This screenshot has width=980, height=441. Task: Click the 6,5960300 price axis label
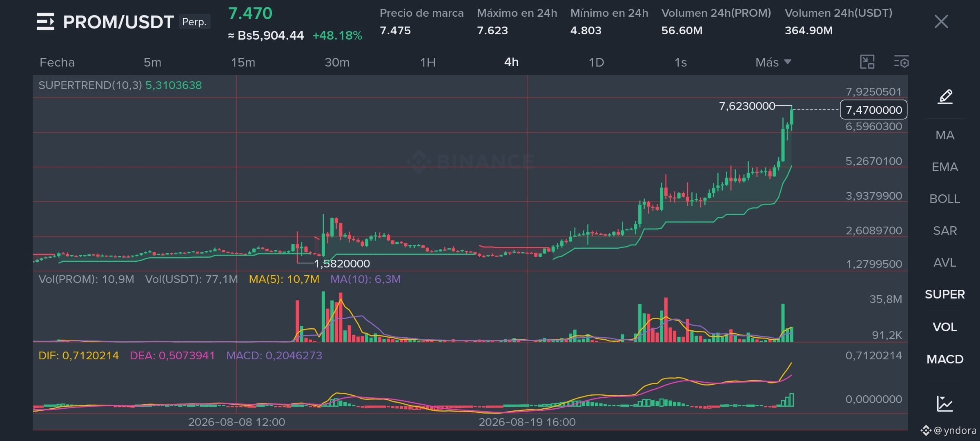(x=874, y=127)
